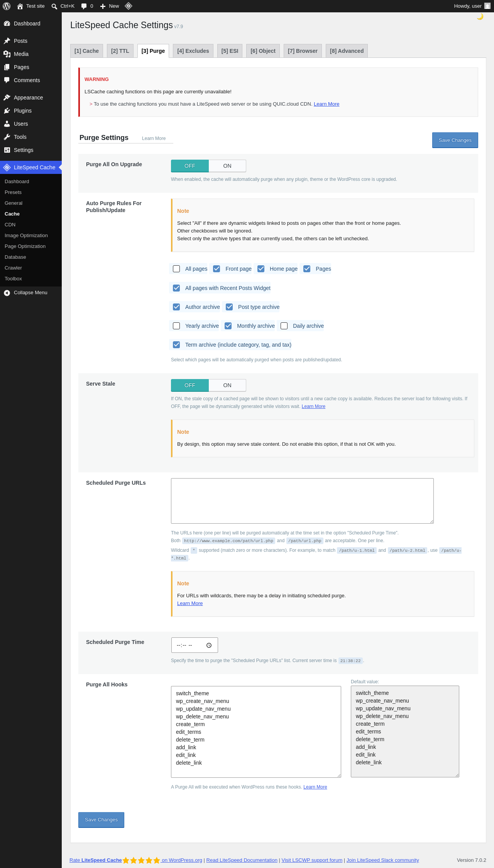This screenshot has height=868, width=494.
Task: Uncheck the Pages checkbox
Action: coord(307,269)
